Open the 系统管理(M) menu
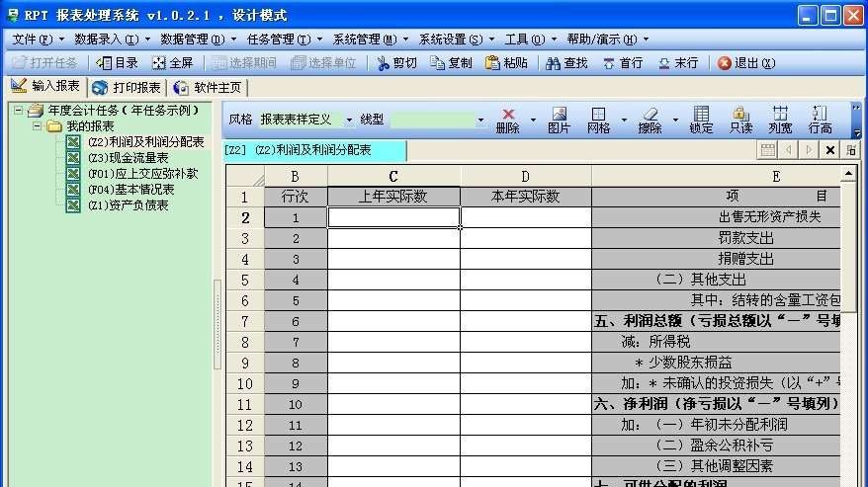The width and height of the screenshot is (868, 487). coord(370,40)
